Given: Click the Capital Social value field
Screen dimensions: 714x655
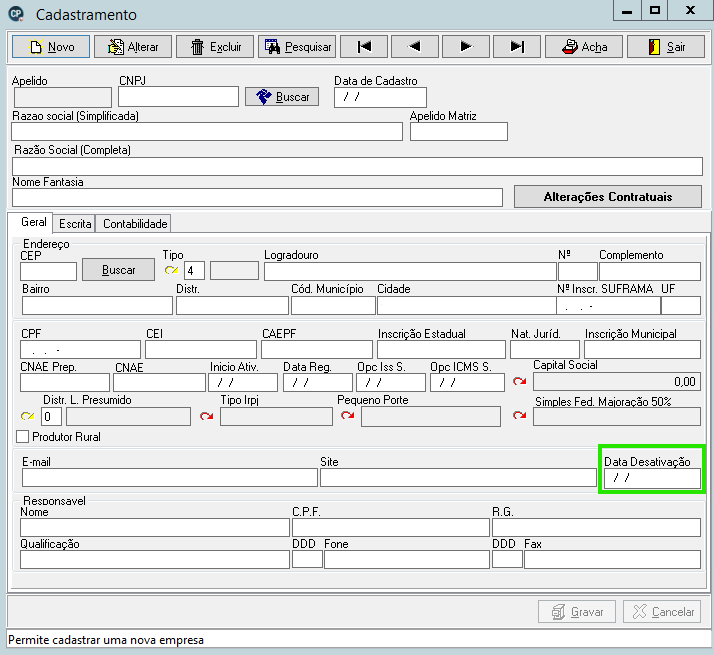Looking at the screenshot, I should pos(617,382).
